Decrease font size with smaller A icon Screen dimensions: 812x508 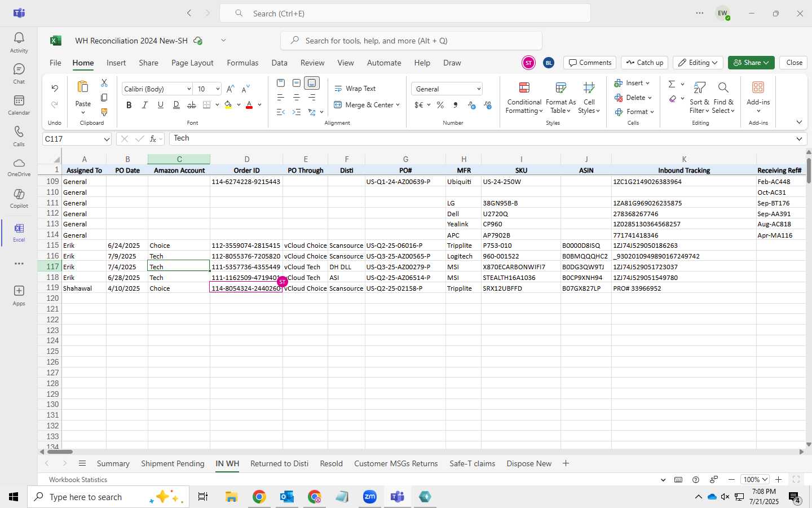[x=245, y=89]
